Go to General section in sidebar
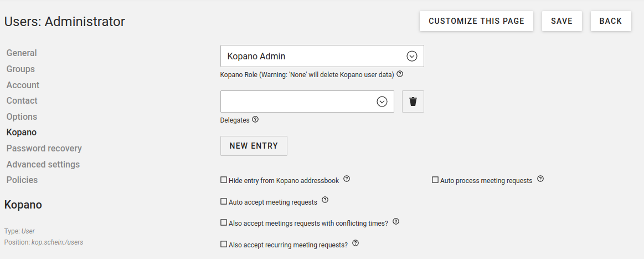 22,53
